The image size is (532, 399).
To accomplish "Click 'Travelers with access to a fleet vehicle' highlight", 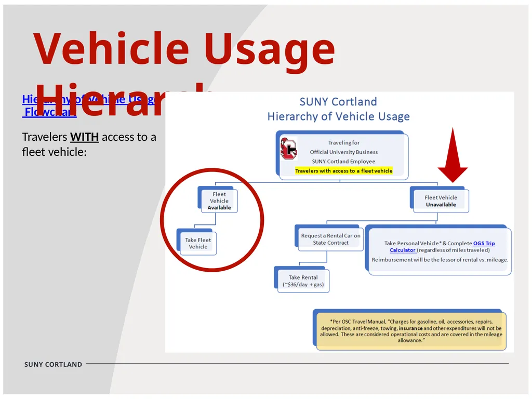I will [x=344, y=170].
